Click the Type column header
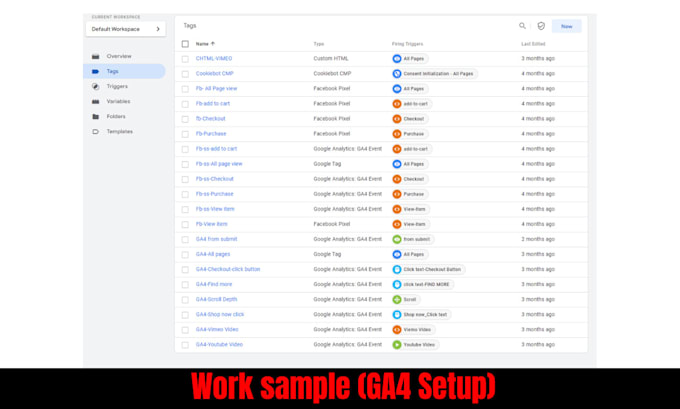This screenshot has width=680, height=409. click(x=319, y=44)
